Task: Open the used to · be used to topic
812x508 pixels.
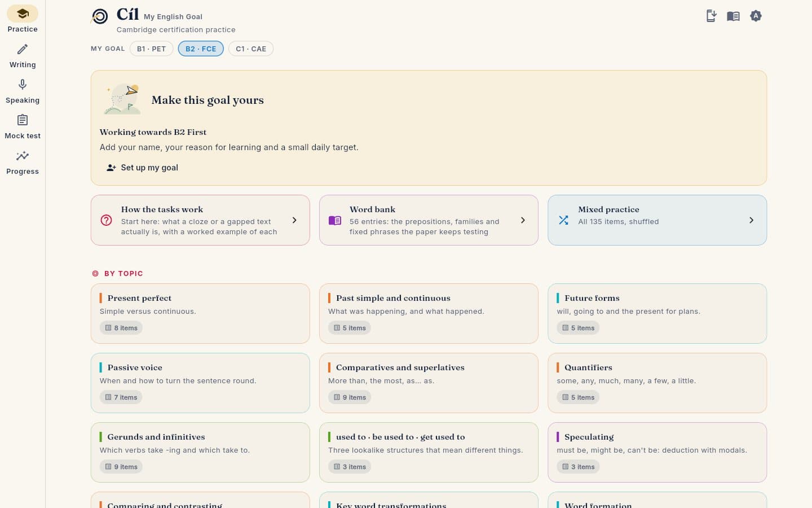Action: pyautogui.click(x=429, y=453)
